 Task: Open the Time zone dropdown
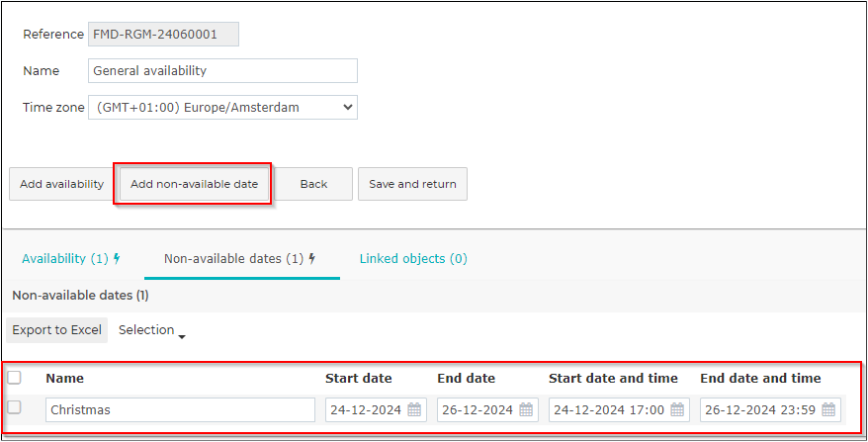pyautogui.click(x=222, y=108)
